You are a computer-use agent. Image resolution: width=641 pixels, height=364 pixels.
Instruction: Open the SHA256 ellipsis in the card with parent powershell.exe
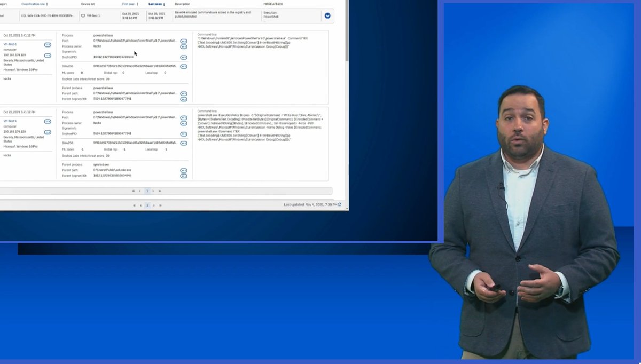[184, 67]
